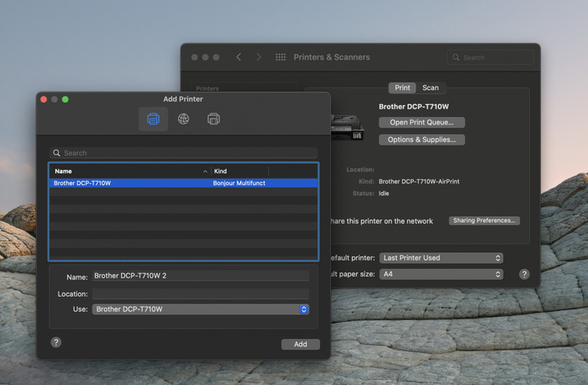588x385 pixels.
Task: Click the Brother DCP-T710W-AirPrint kind text
Action: click(x=419, y=182)
